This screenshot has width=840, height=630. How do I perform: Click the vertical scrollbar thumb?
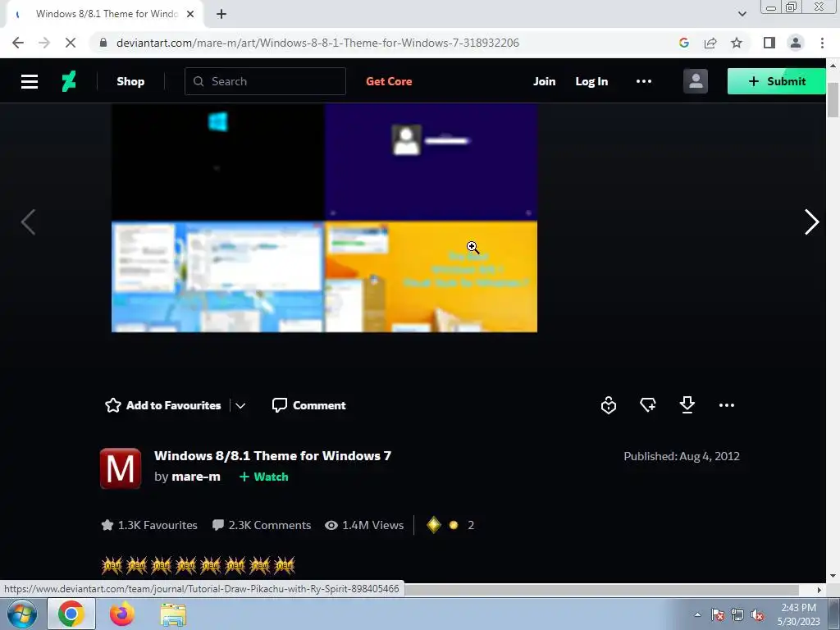[833, 99]
